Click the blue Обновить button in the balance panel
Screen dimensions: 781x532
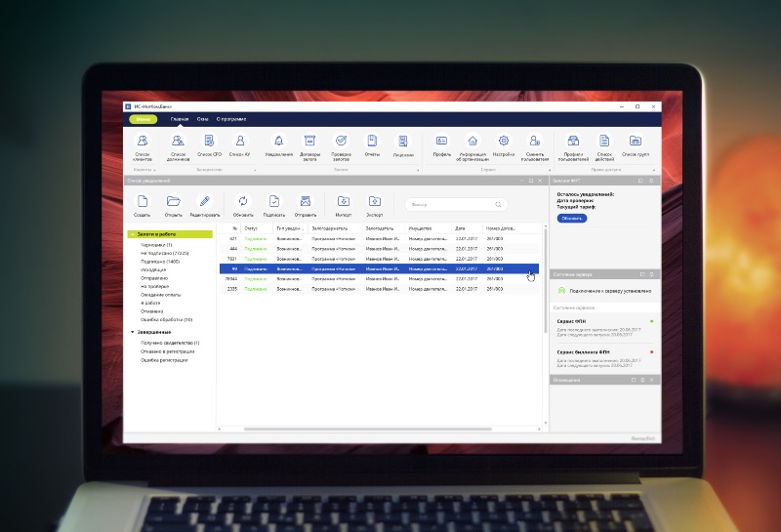tap(572, 218)
